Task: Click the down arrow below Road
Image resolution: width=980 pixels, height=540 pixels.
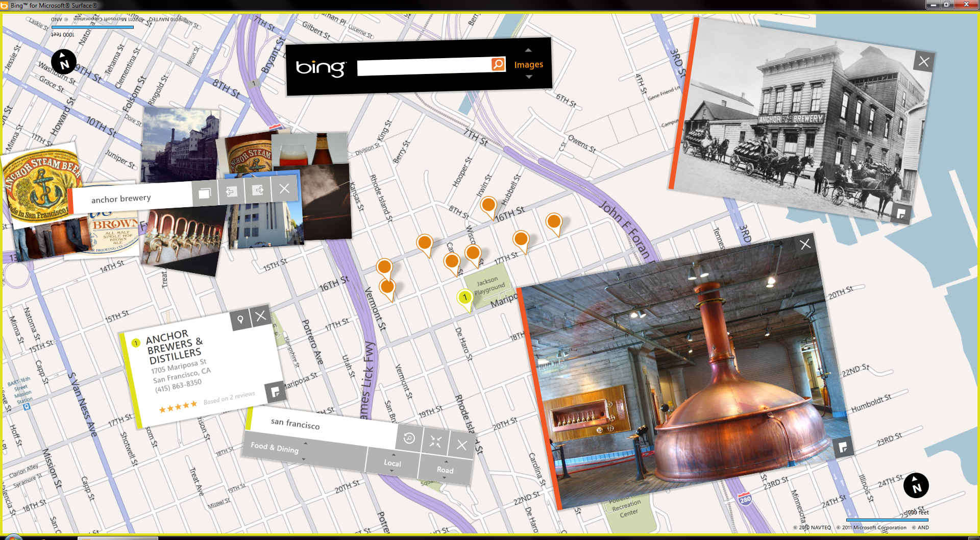Action: 445,478
